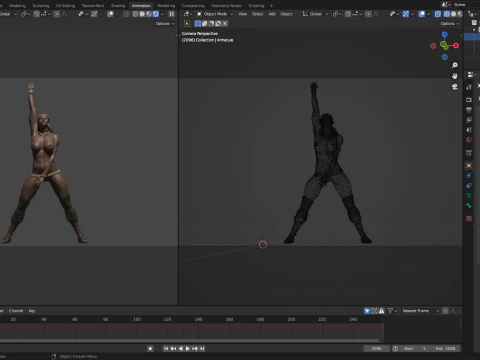Image resolution: width=480 pixels, height=360 pixels.
Task: Open the Sculpting workspace tab
Action: coord(41,6)
